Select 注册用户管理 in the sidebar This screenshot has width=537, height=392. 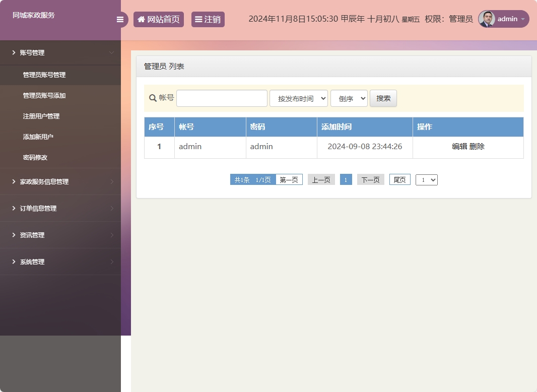point(42,116)
